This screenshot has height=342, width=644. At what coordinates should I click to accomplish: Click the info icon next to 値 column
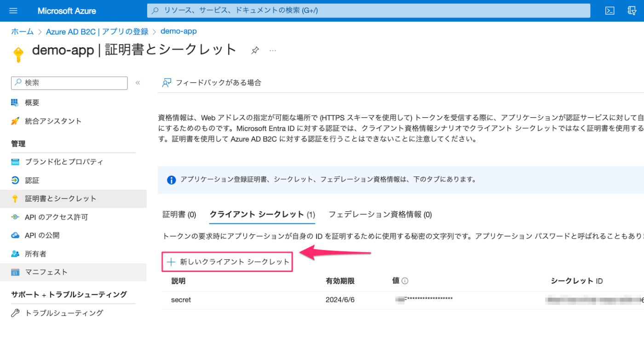click(405, 281)
